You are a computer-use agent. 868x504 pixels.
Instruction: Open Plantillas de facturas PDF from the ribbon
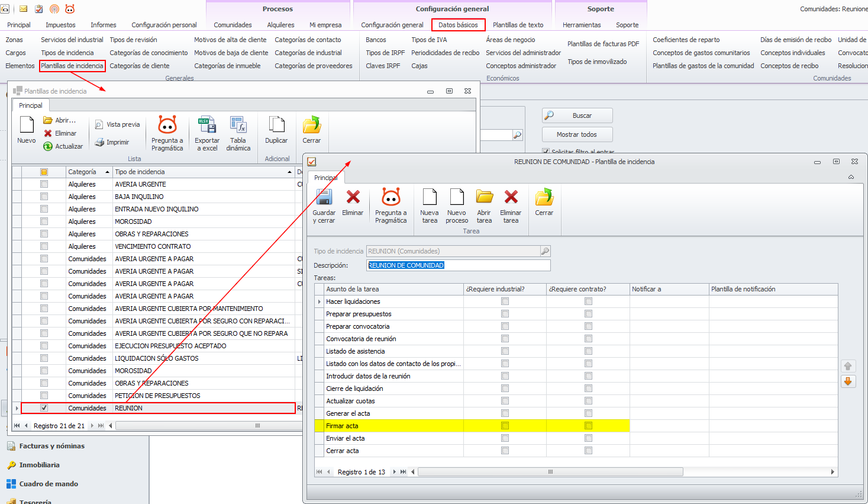pos(603,44)
